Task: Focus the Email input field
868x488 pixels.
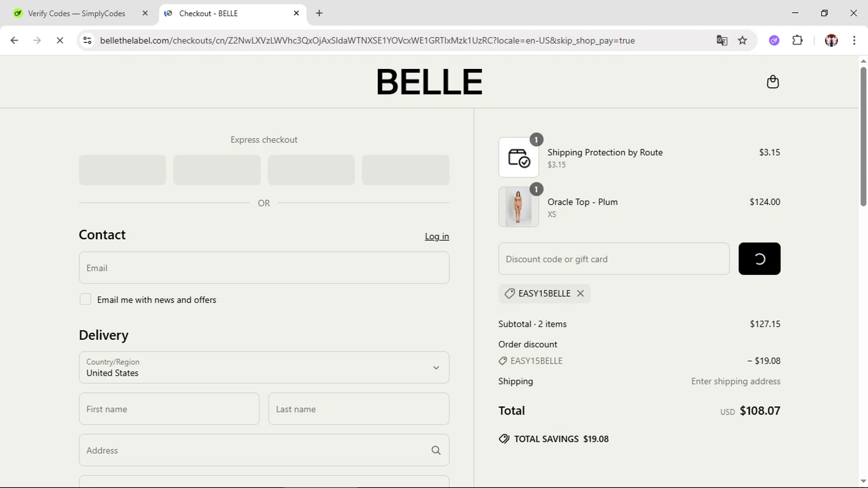Action: (264, 267)
